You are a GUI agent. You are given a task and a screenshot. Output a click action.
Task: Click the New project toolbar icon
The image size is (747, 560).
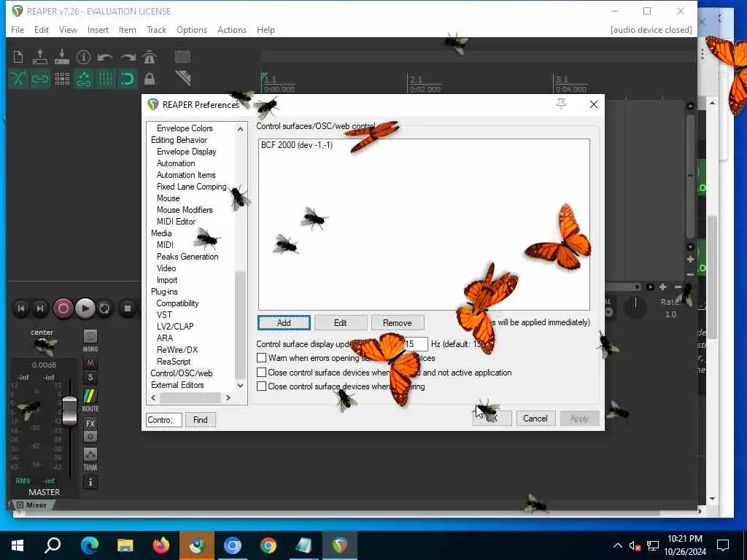[x=18, y=57]
